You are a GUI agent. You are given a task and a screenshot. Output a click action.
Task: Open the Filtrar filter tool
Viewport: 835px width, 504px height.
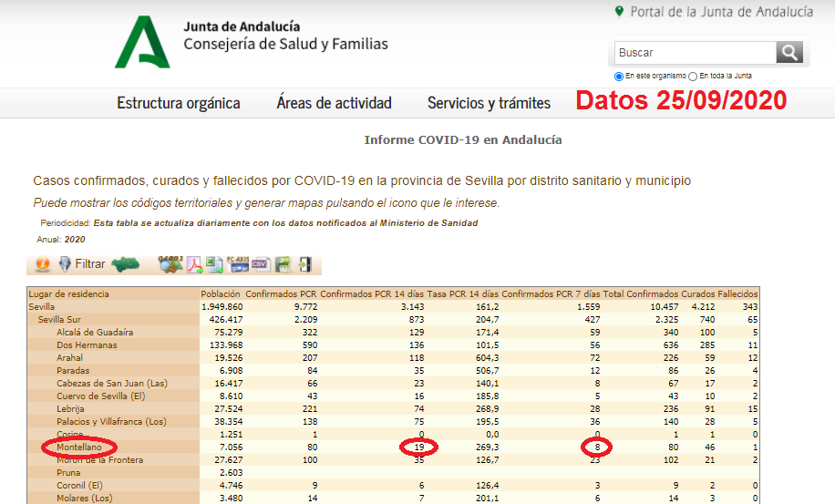click(82, 264)
